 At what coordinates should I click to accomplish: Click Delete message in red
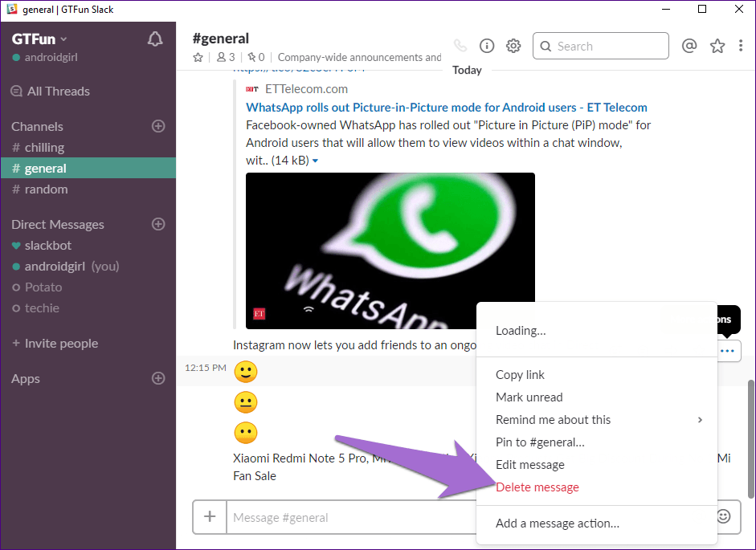(x=598, y=487)
